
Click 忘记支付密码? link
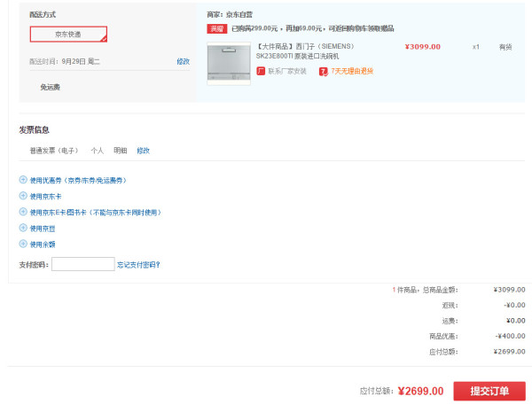coord(138,265)
